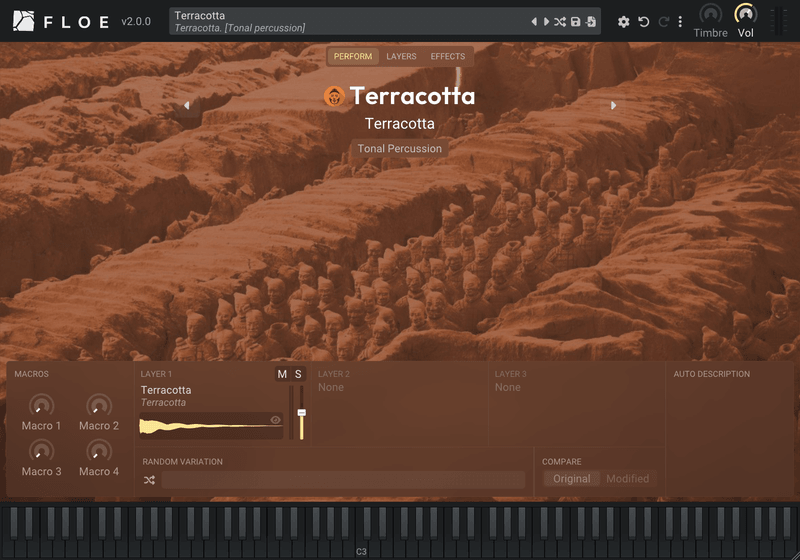800x560 pixels.
Task: Switch to the EFFECTS tab
Action: 447,56
